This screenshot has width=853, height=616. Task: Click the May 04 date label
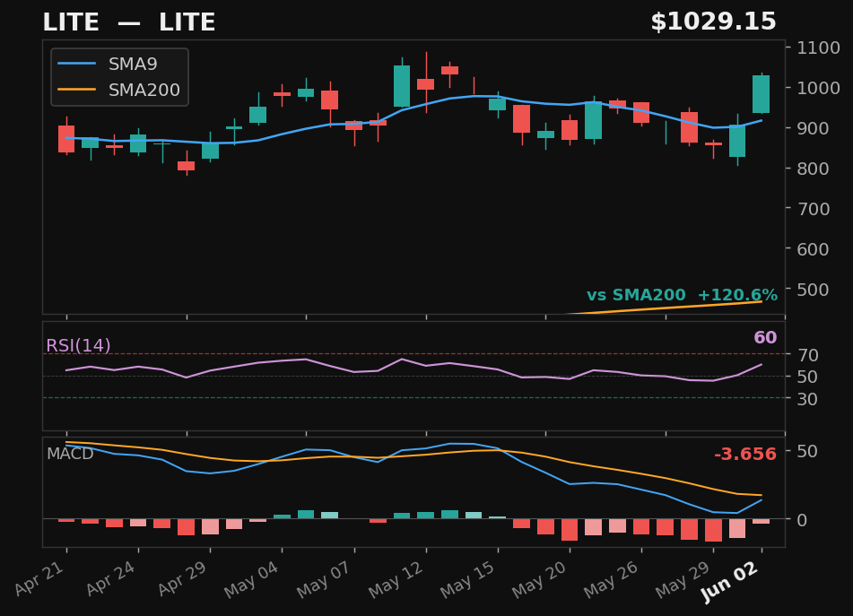[252, 579]
